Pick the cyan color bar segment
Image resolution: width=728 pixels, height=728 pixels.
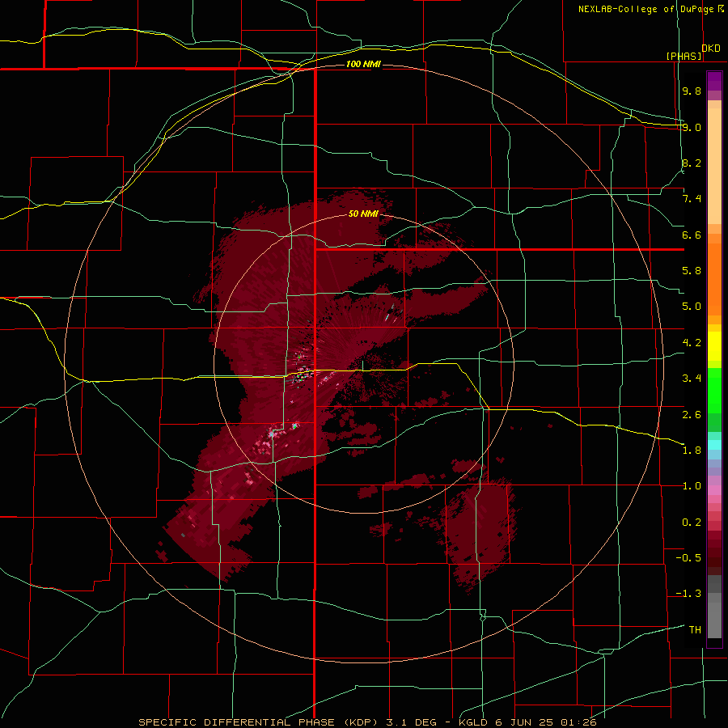point(714,444)
